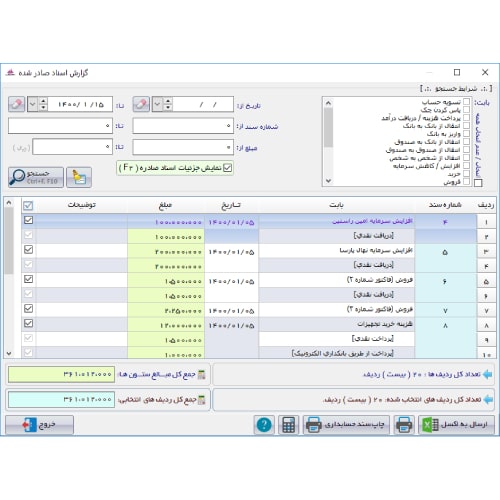Image resolution: width=500 pixels, height=500 pixels.
Task: Click the eraser icon beside the 1400/1/15 date
Action: [17, 104]
